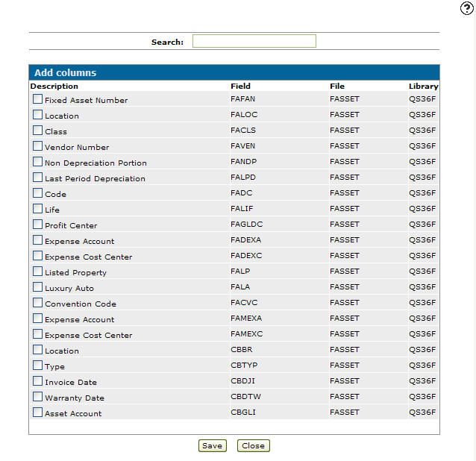The height and width of the screenshot is (461, 476).
Task: Click the Add columns panel title
Action: click(x=65, y=72)
